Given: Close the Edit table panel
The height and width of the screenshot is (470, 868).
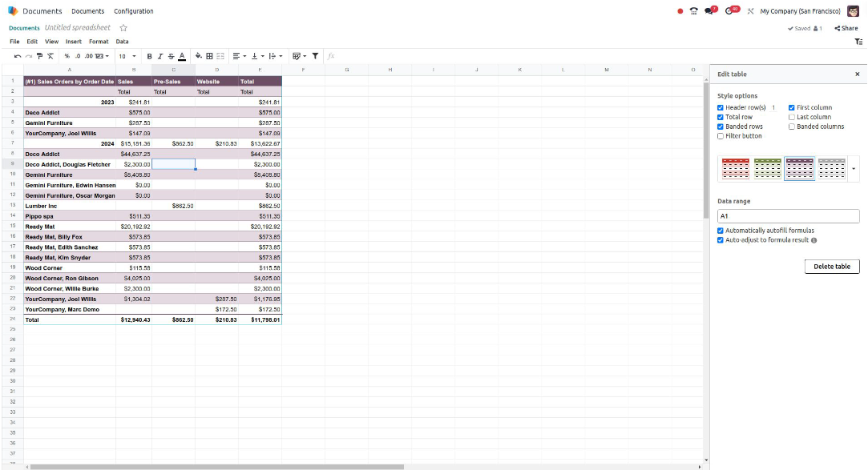Looking at the screenshot, I should click(858, 74).
